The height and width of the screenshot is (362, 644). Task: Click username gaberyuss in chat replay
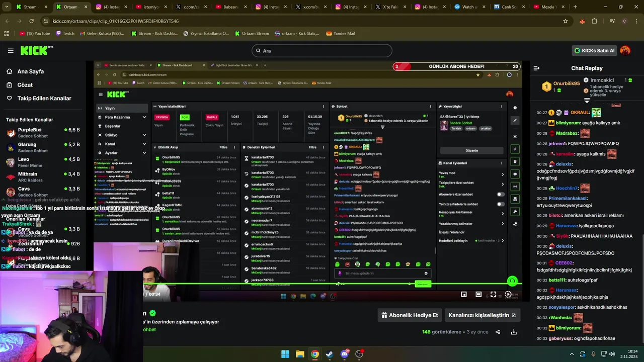coord(560,338)
